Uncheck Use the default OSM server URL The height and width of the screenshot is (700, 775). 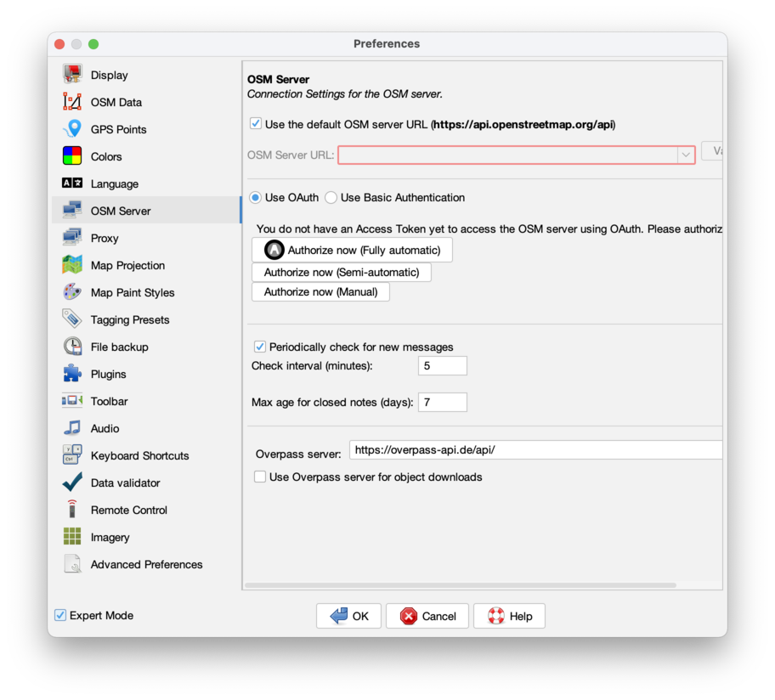(x=256, y=124)
